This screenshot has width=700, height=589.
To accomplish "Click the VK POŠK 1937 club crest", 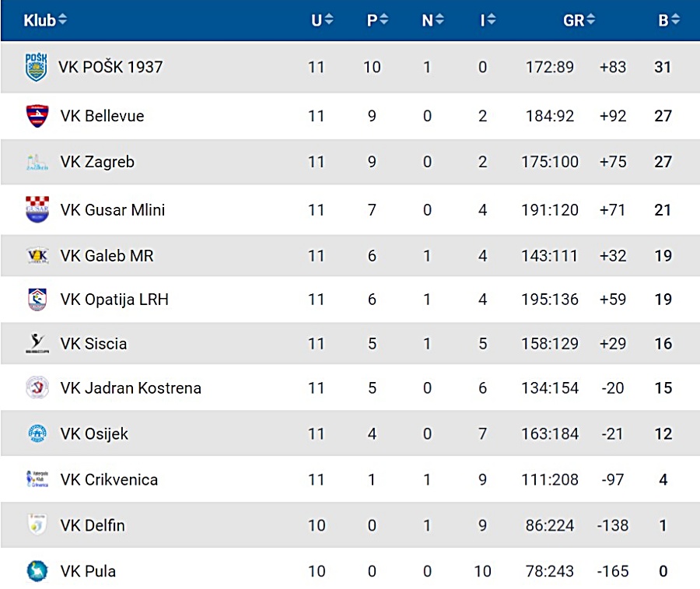I will pos(36,67).
